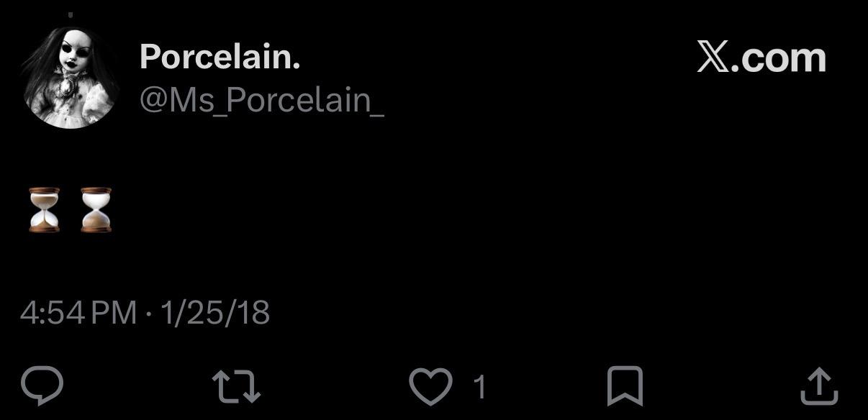This screenshot has height=420, width=868.
Task: Click the X logo glyph in the watermark
Action: (713, 57)
